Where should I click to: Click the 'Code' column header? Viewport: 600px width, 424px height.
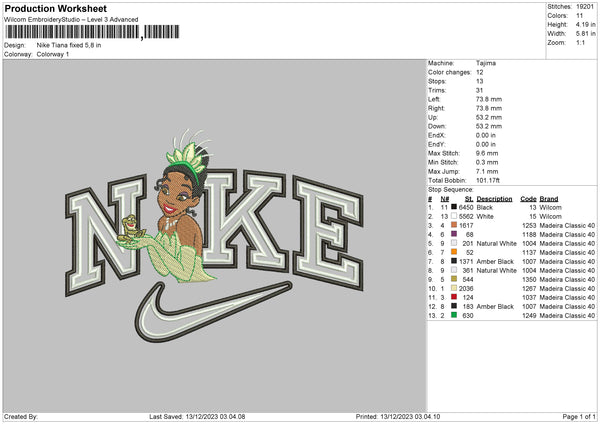pos(528,199)
